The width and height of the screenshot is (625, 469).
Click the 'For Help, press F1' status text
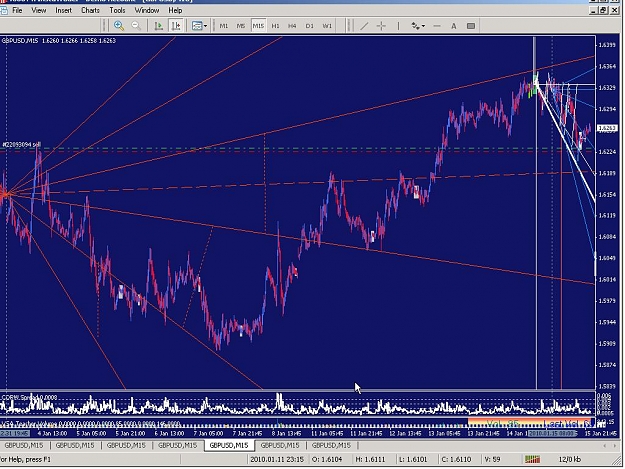(25, 459)
